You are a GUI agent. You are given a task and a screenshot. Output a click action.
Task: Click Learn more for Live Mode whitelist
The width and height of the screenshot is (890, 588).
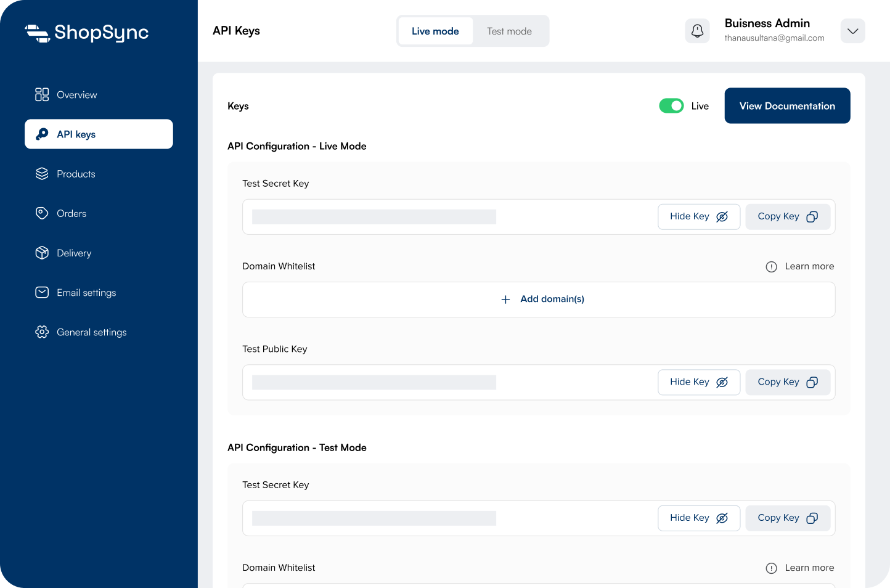click(x=809, y=266)
